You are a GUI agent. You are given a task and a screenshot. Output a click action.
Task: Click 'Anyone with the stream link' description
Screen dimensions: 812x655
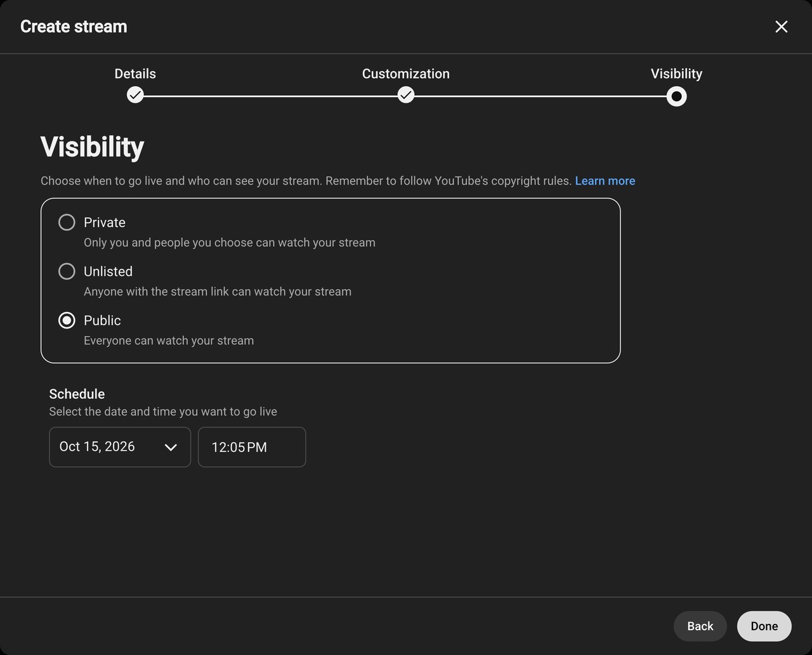[218, 292]
